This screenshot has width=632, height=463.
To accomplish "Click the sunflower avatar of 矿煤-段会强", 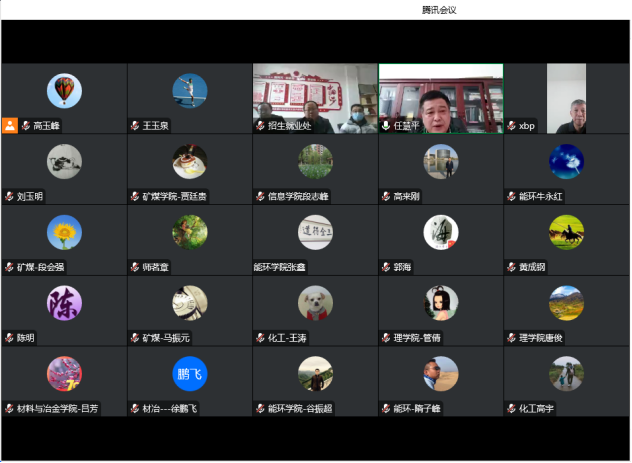I will (x=64, y=232).
